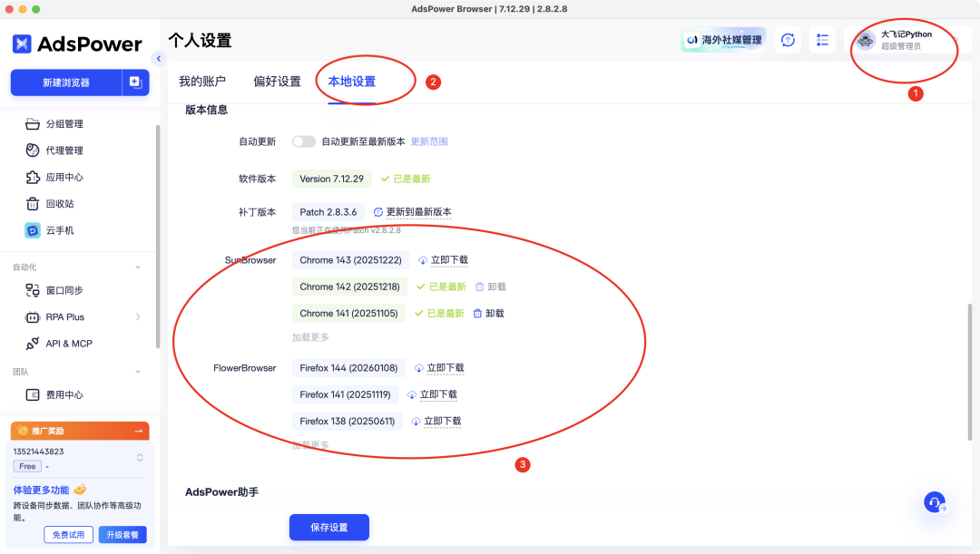Open 窗口同步 in the sidebar

(64, 290)
